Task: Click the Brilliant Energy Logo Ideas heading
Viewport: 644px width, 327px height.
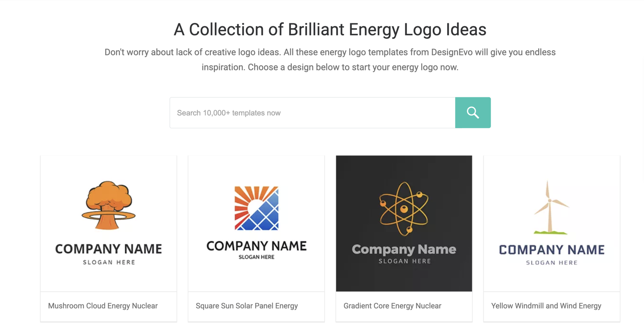Action: click(330, 29)
